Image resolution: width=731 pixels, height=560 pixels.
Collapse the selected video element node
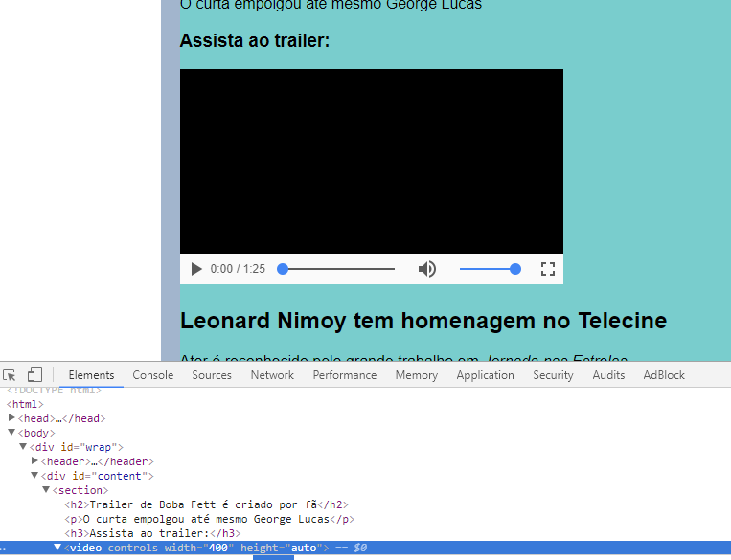tap(57, 547)
